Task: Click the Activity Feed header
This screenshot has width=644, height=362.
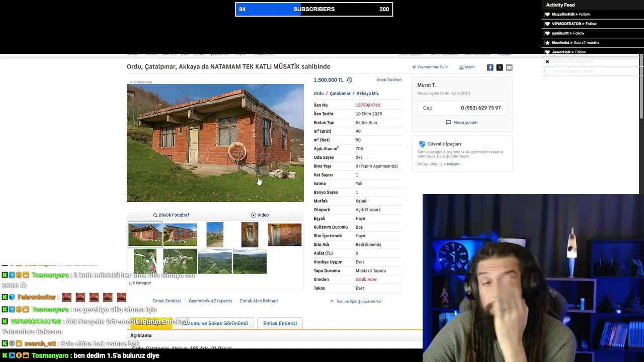Action: click(560, 5)
